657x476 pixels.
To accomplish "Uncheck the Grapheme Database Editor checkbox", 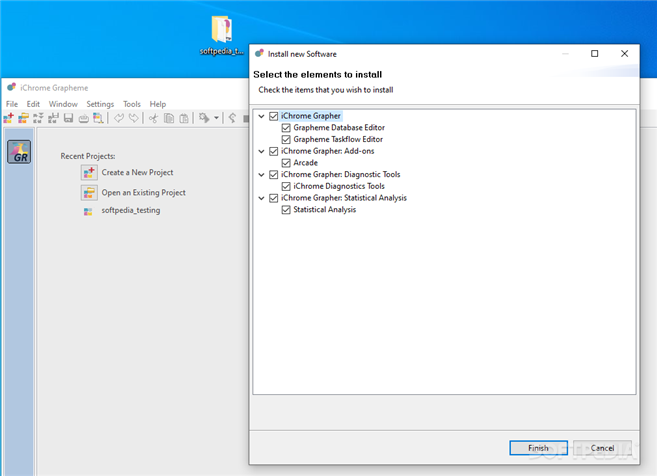I will (286, 128).
